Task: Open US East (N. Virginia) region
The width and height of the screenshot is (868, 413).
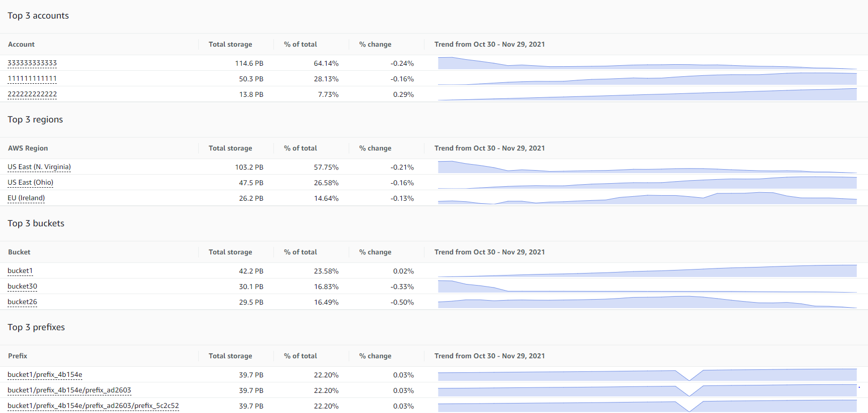Action: (39, 167)
